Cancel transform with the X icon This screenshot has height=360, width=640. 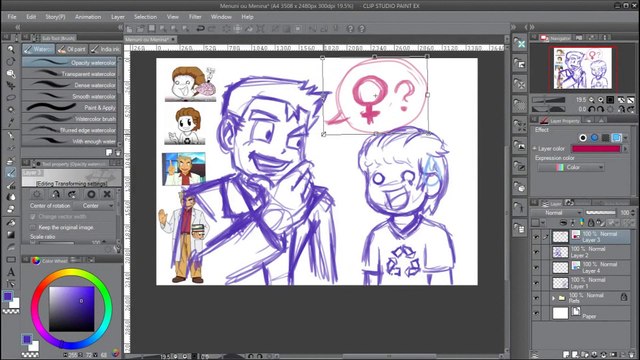[x=107, y=194]
